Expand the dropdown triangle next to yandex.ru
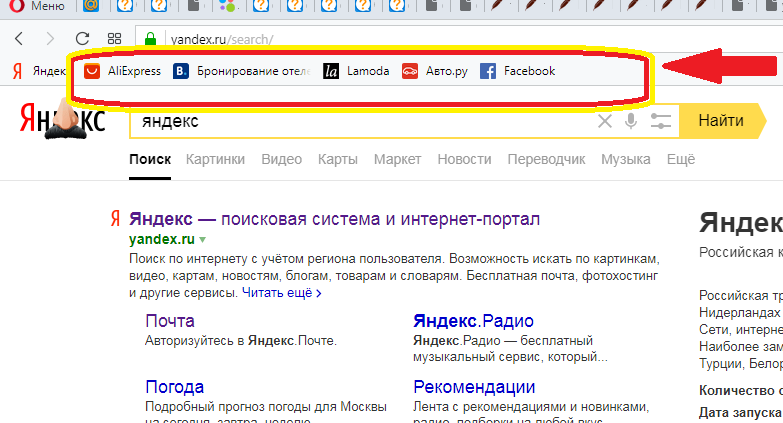Image resolution: width=783 pixels, height=423 pixels. (x=202, y=240)
